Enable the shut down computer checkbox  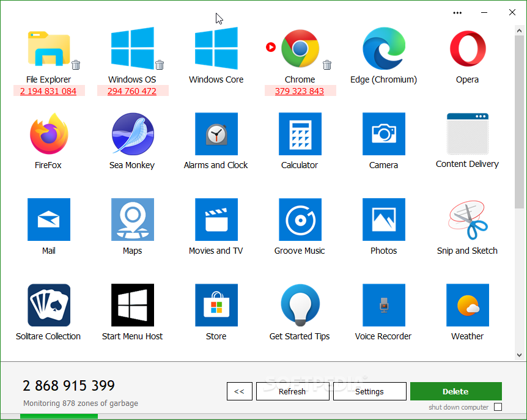coord(498,407)
